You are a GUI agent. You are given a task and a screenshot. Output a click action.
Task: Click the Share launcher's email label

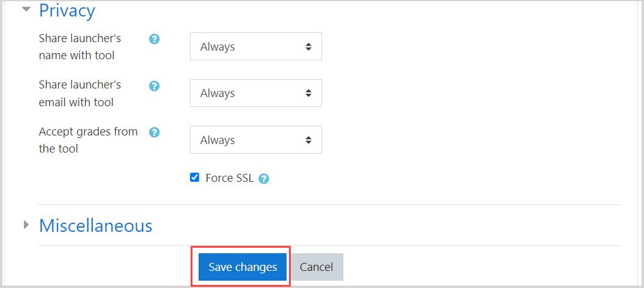[80, 93]
